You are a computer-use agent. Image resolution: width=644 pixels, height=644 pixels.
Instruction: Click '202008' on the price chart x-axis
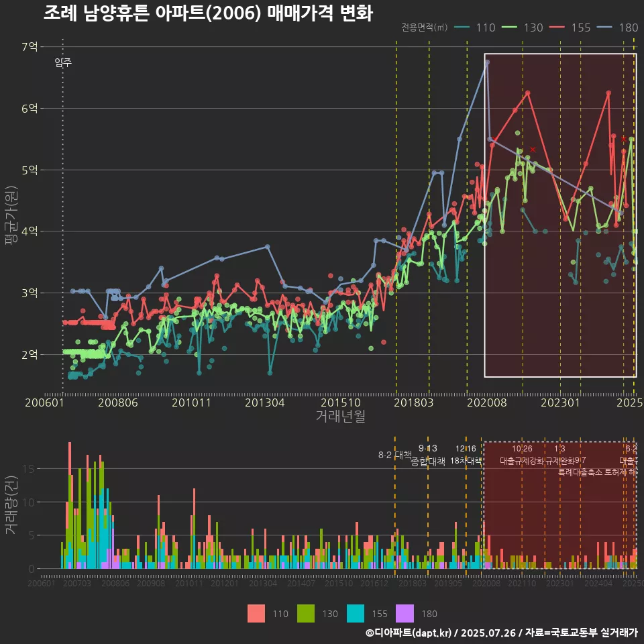pos(487,402)
